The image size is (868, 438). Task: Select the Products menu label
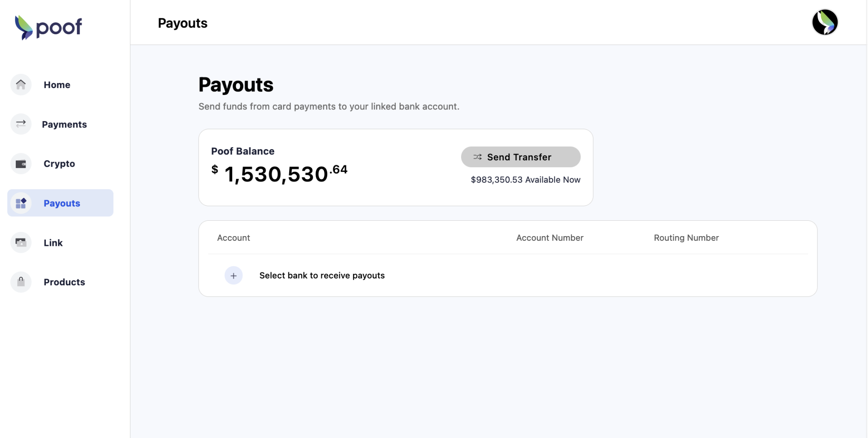point(64,282)
